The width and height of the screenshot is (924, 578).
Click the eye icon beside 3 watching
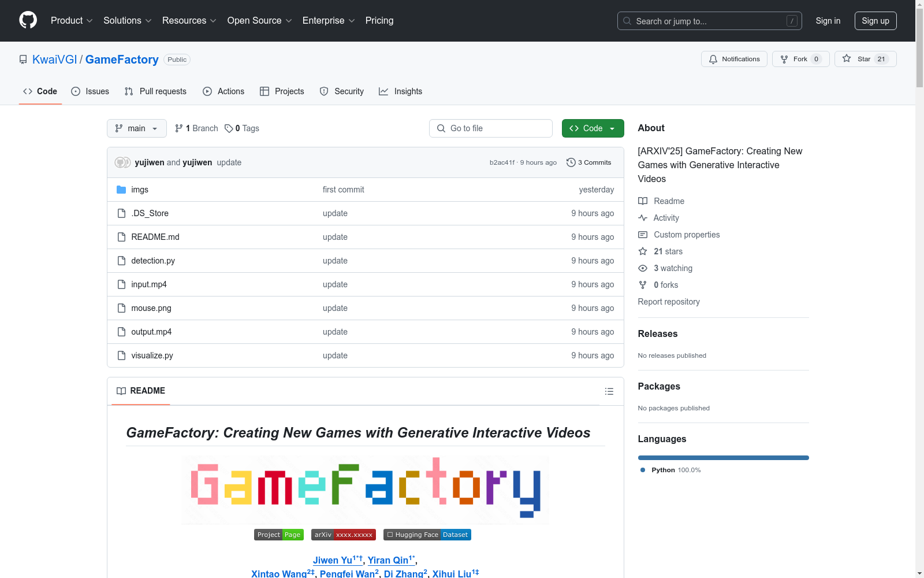643,268
